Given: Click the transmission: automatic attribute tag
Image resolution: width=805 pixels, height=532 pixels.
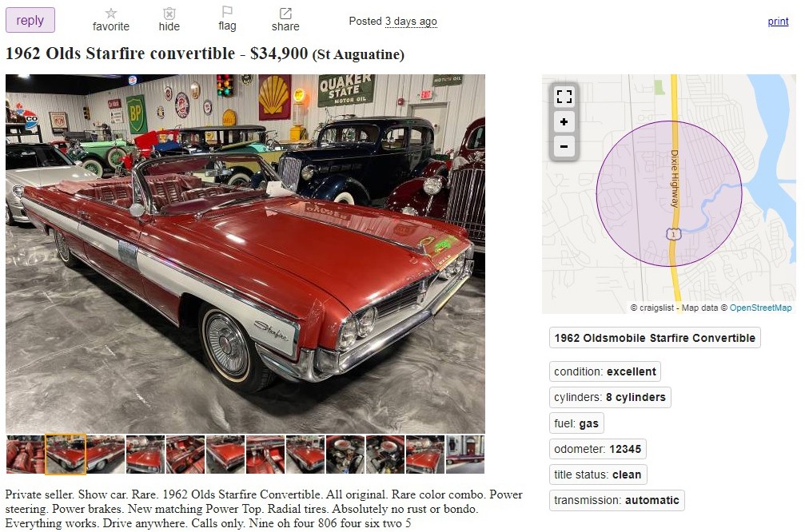Looking at the screenshot, I should point(616,500).
